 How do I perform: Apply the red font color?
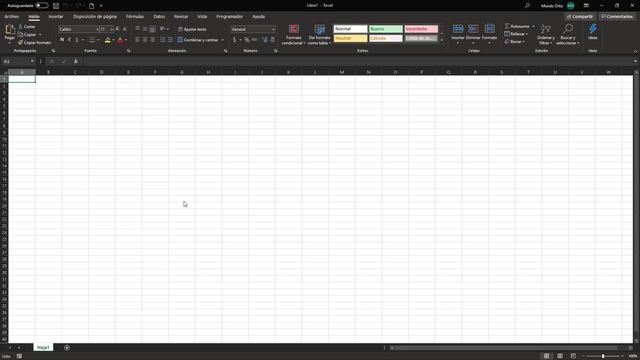(120, 40)
